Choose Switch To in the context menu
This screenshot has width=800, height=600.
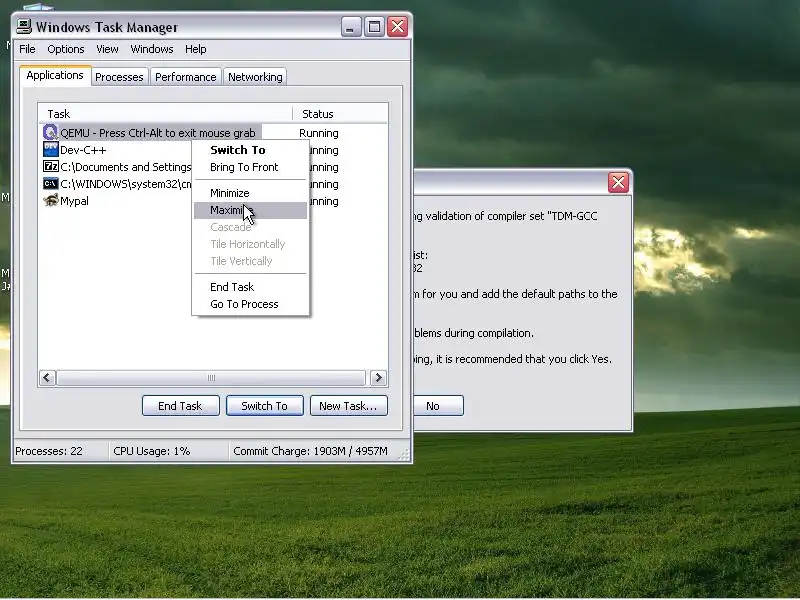[250, 150]
